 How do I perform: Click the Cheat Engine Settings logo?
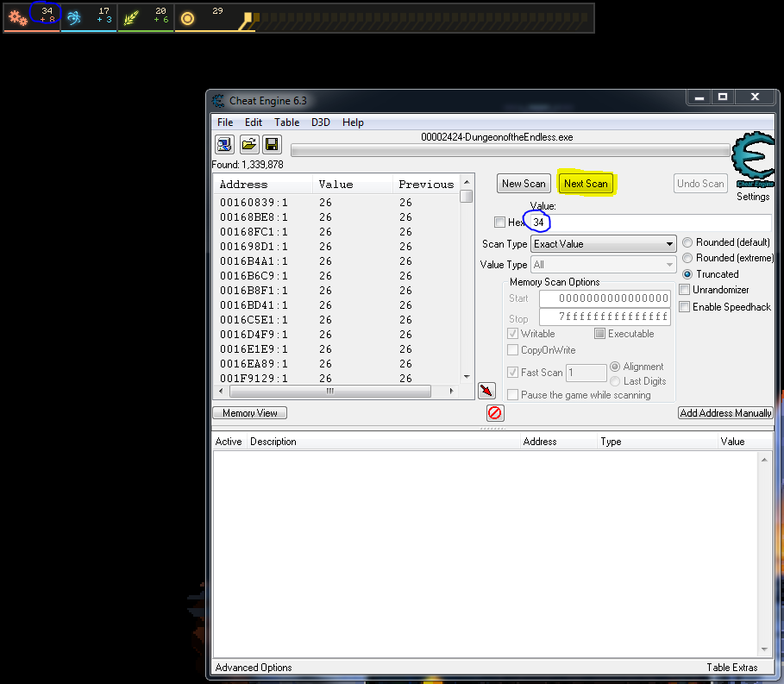(x=753, y=160)
